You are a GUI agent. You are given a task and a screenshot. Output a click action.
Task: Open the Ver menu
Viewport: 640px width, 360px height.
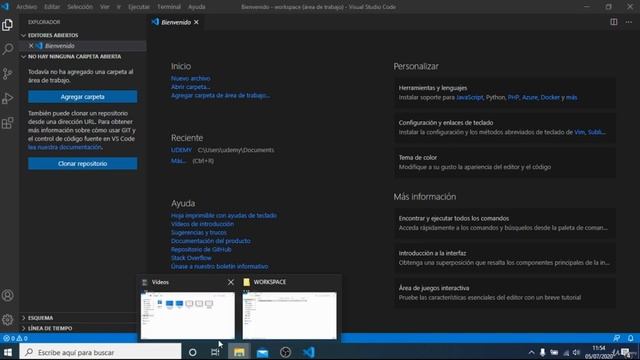pos(104,7)
